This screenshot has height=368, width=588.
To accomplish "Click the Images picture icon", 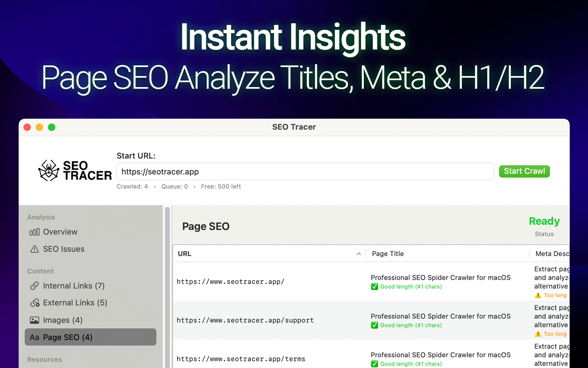I will [34, 320].
